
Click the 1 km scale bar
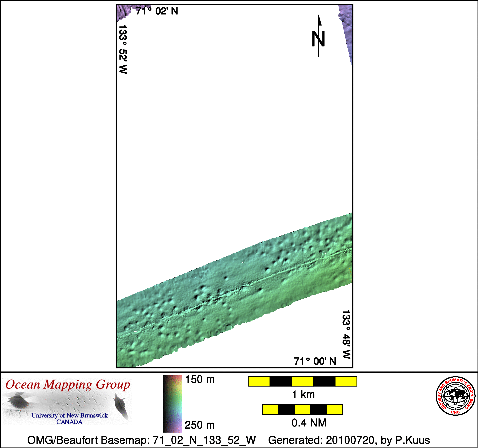click(x=302, y=381)
